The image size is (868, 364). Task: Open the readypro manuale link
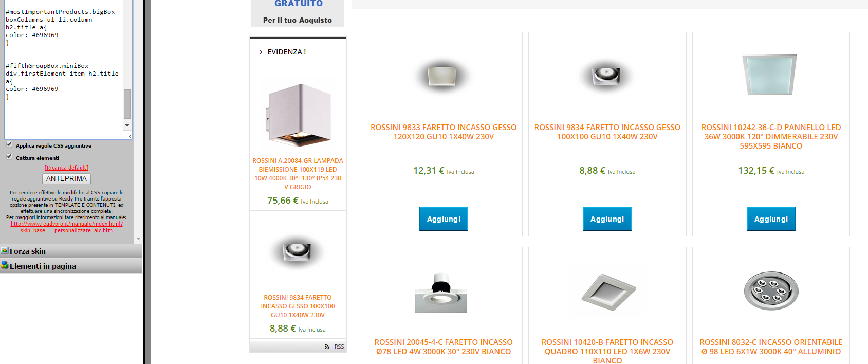click(x=67, y=227)
